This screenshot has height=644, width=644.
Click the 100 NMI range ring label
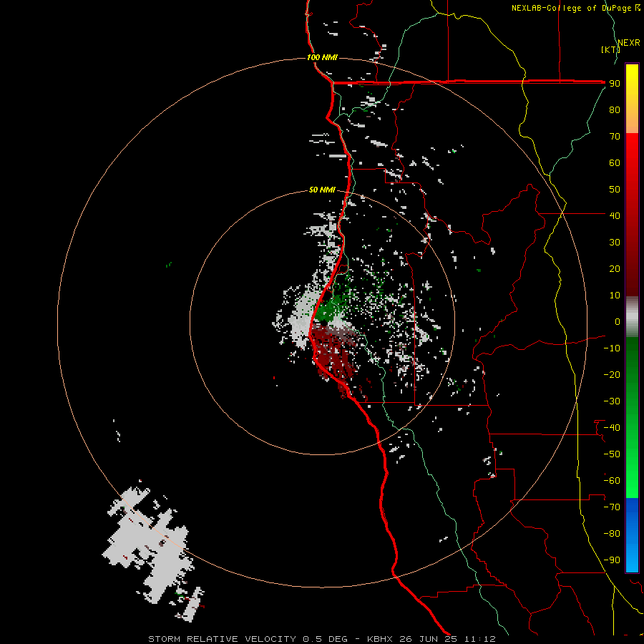[322, 57]
